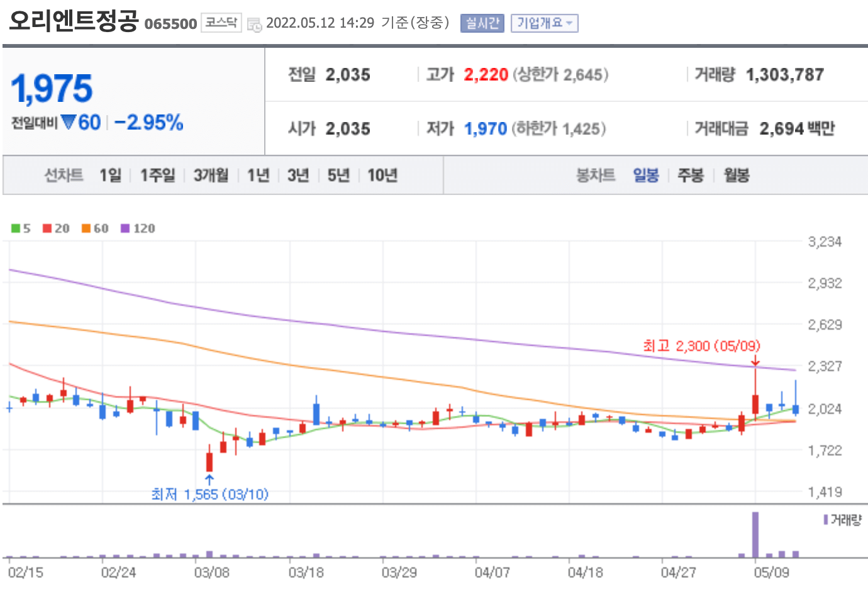This screenshot has height=590, width=868.
Task: Click the 3,234 price axis label
Action: 825,242
